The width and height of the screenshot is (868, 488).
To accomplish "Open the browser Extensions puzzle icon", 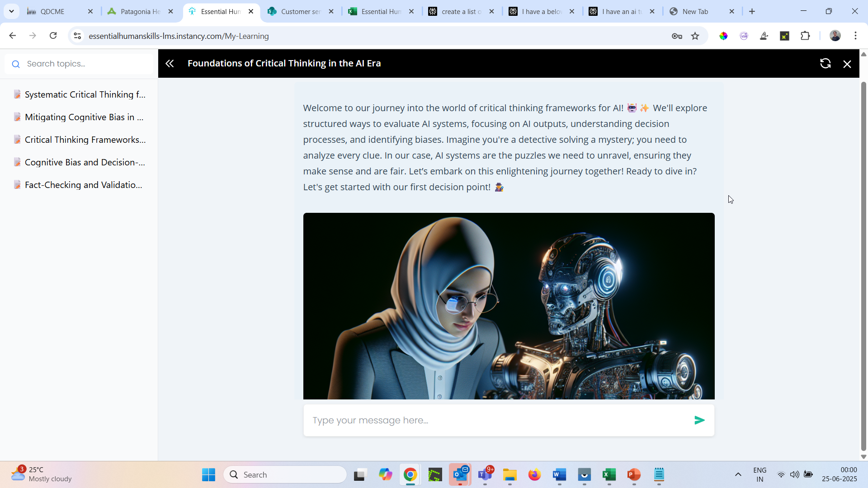I will click(x=805, y=36).
